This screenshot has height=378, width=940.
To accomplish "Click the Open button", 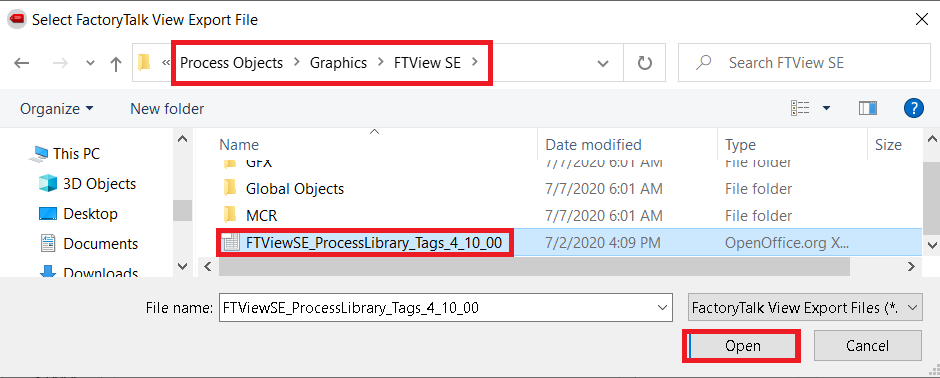I will point(742,346).
